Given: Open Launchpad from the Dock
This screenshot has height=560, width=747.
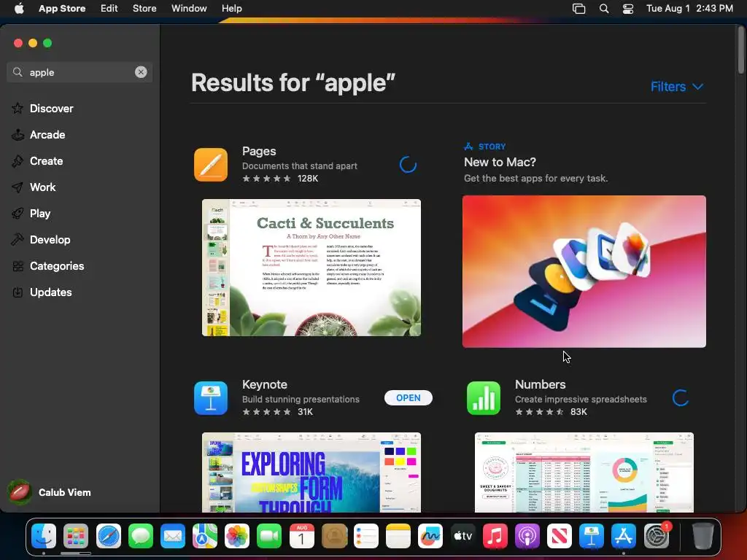Looking at the screenshot, I should [76, 536].
